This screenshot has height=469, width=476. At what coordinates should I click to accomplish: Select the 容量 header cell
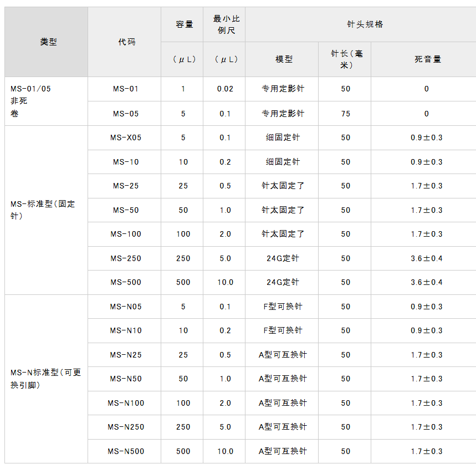[x=182, y=25]
